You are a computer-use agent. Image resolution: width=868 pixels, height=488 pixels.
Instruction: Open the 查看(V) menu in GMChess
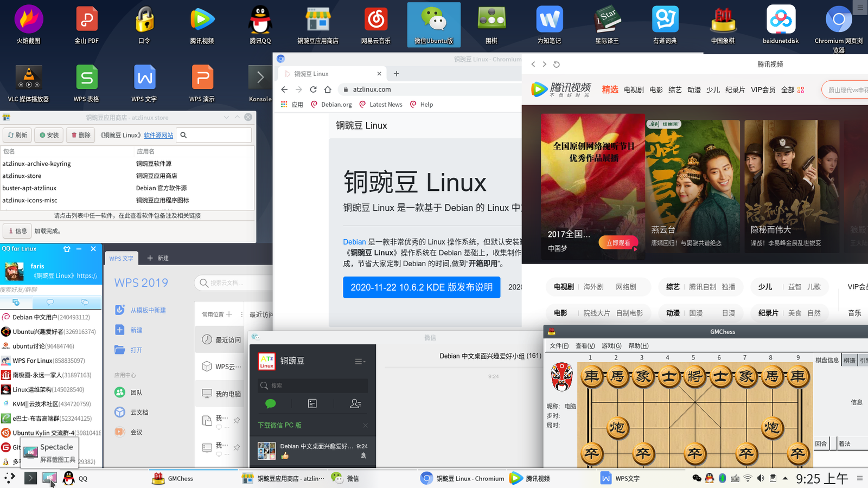(585, 346)
